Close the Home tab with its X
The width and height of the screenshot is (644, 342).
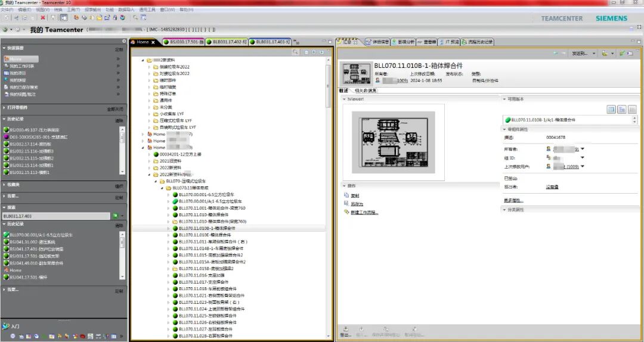pyautogui.click(x=153, y=42)
